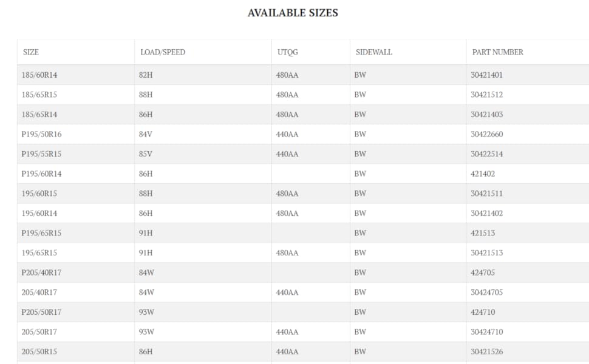Select the P205/40R17 size entry
The image size is (589, 364).
[41, 272]
